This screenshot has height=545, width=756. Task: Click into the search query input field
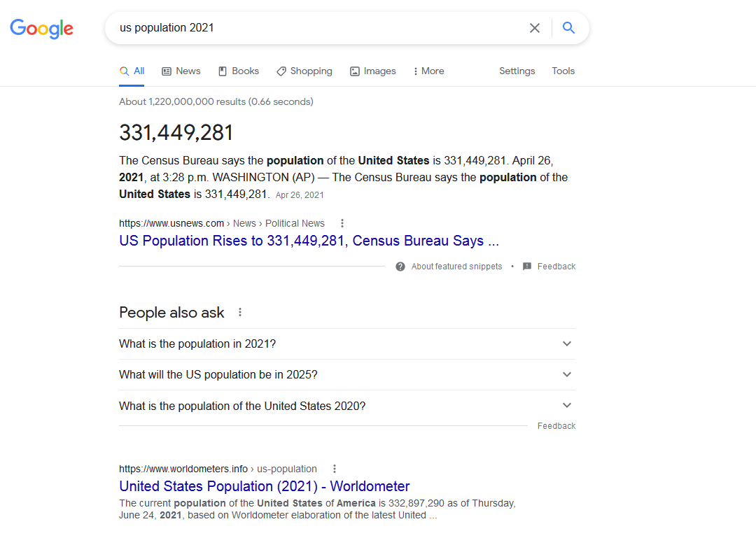(315, 28)
